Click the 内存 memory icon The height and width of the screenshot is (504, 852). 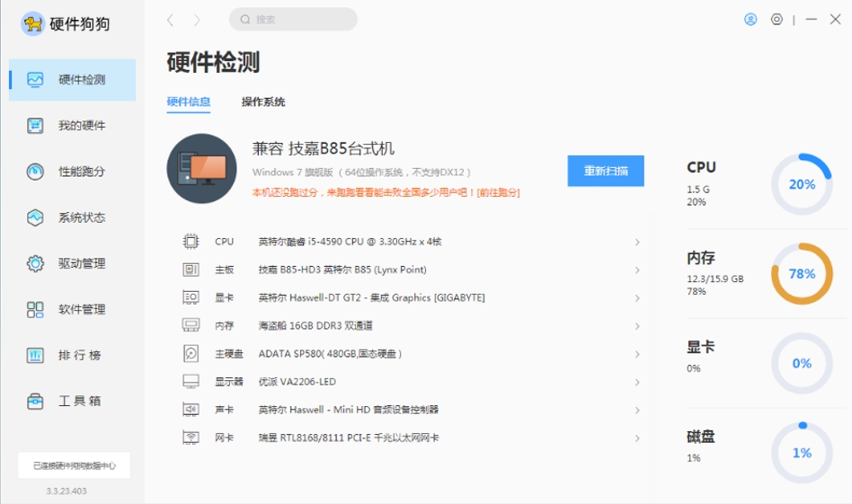[191, 325]
